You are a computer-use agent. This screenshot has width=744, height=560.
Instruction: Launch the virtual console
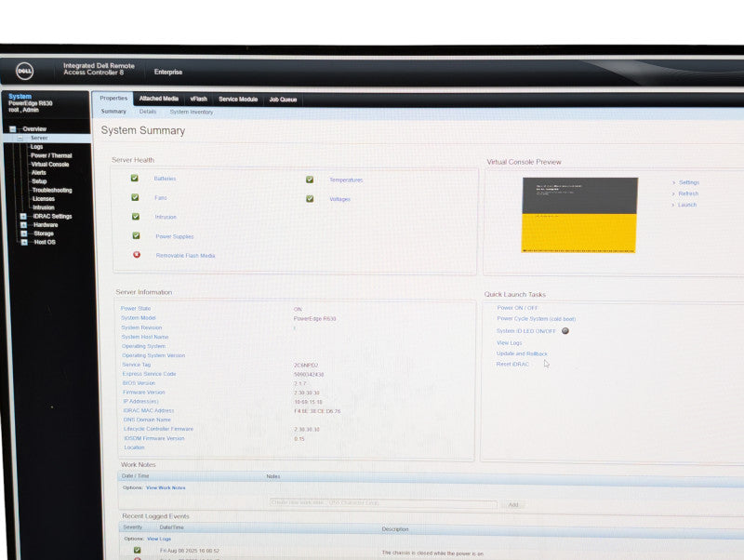pos(687,205)
